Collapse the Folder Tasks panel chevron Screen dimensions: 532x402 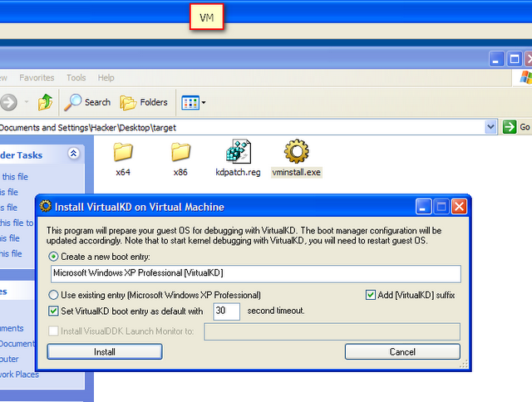74,154
